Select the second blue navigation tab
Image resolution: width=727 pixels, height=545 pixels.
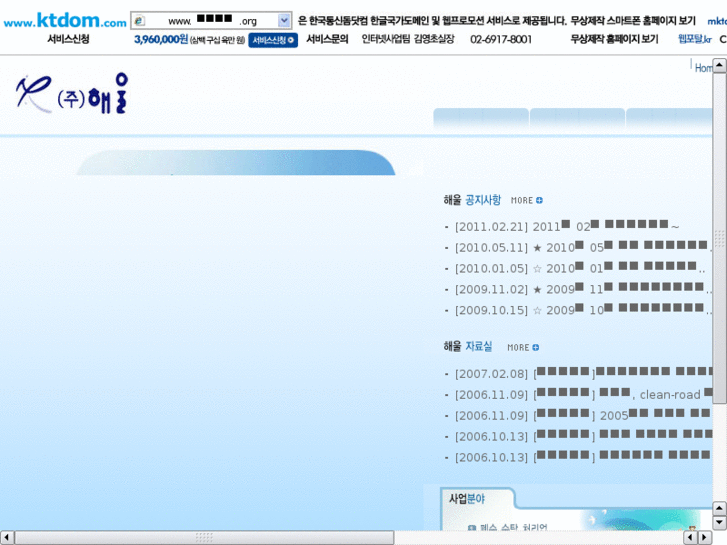[577, 118]
